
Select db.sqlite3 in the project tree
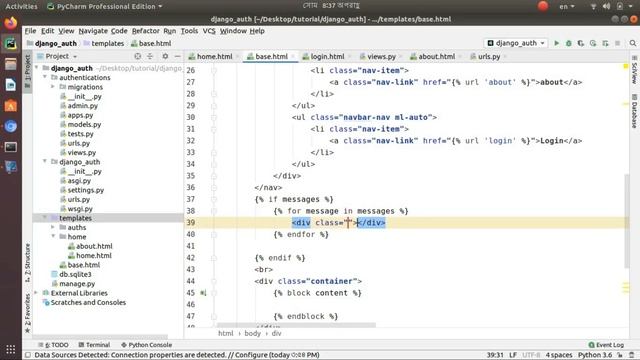point(75,274)
